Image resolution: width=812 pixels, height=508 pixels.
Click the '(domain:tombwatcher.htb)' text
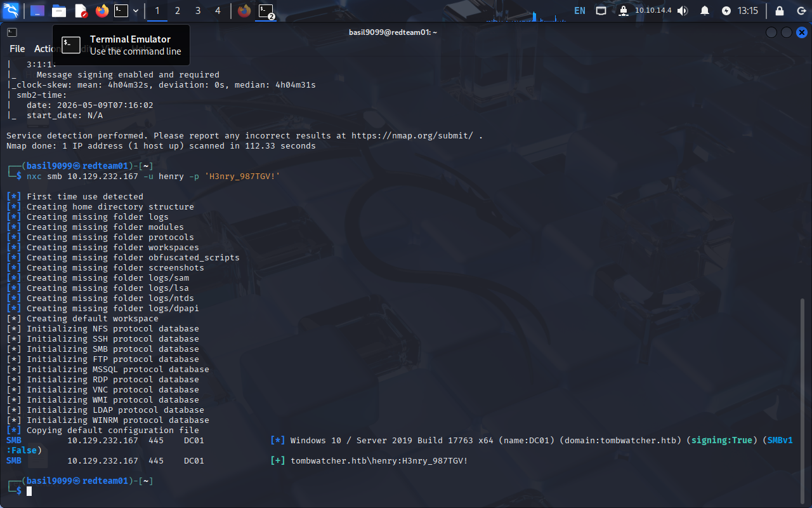(x=620, y=441)
